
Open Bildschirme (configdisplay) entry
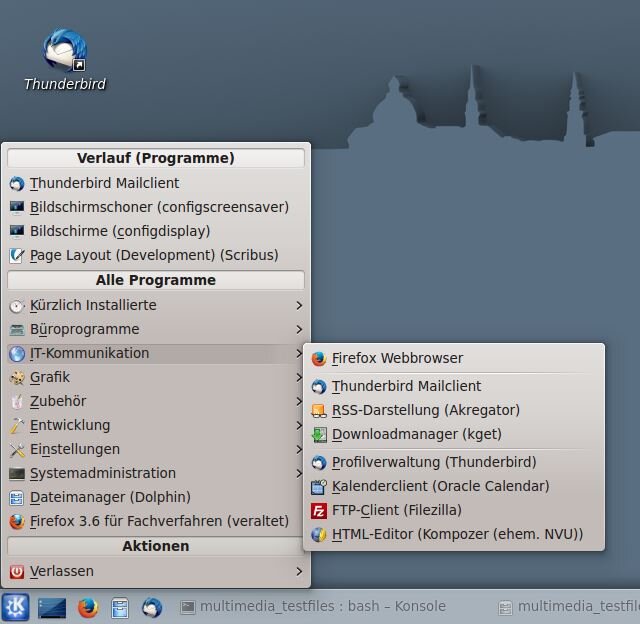pos(156,231)
